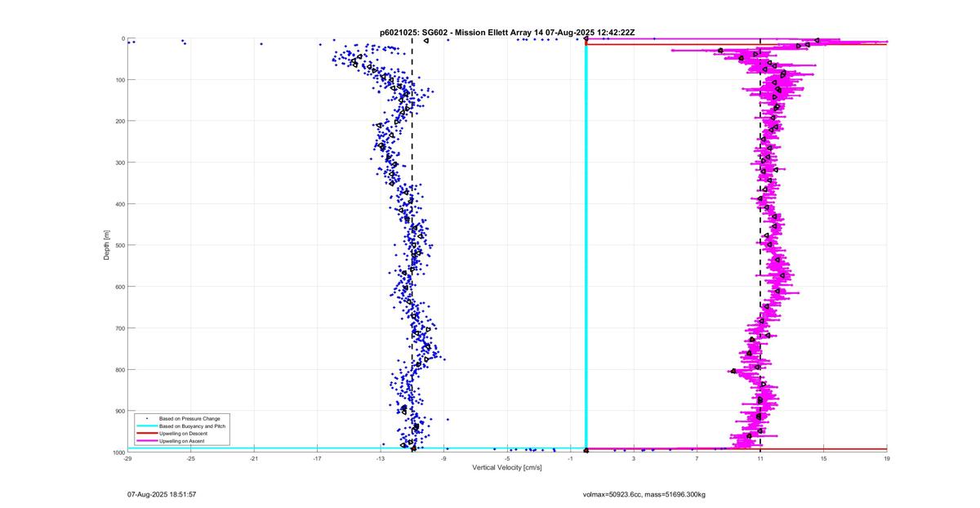Viewport: 980px width, 508px height.
Task: Click the y-axis tick label '700'
Action: (119, 328)
